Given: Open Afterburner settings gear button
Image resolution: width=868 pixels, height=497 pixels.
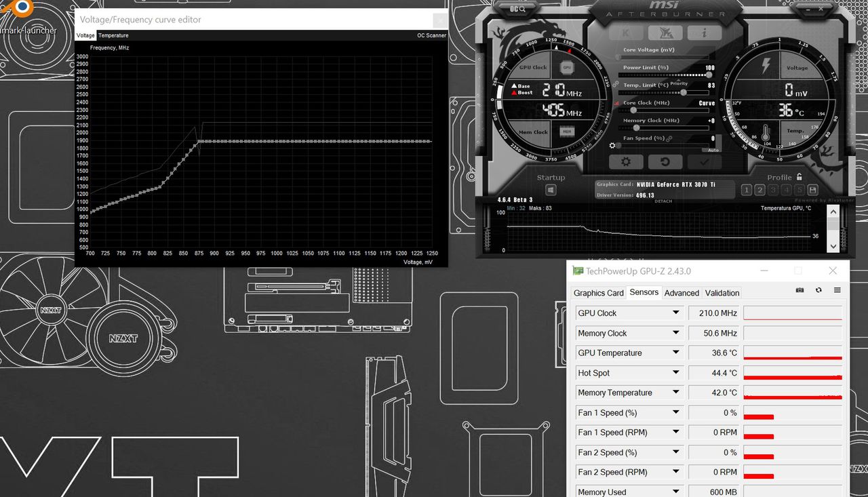Looking at the screenshot, I should pos(626,161).
